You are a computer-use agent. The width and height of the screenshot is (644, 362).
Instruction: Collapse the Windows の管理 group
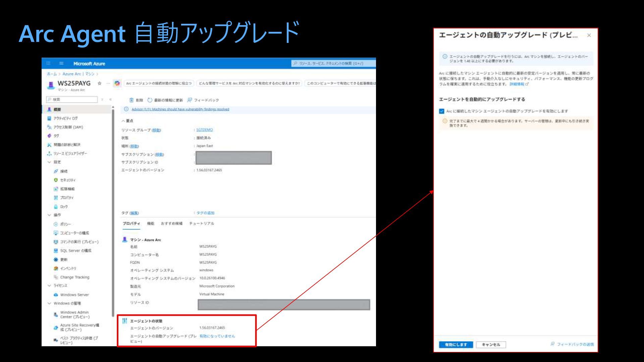pos(49,303)
